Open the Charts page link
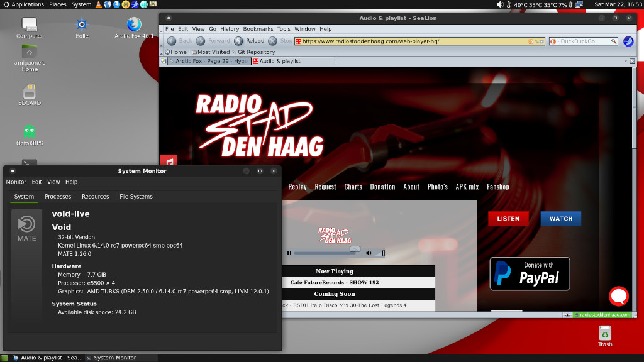The width and height of the screenshot is (644, 362). click(353, 187)
